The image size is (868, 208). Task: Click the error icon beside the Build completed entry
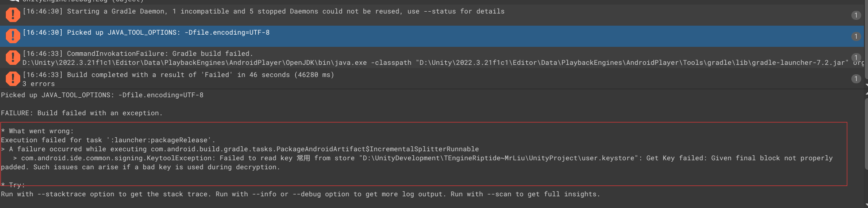[x=13, y=79]
